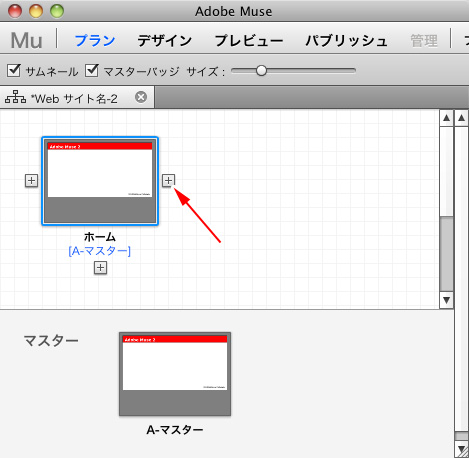Image resolution: width=469 pixels, height=458 pixels.
Task: Click the plan view vertical scrollbar thumb
Action: coord(446,254)
